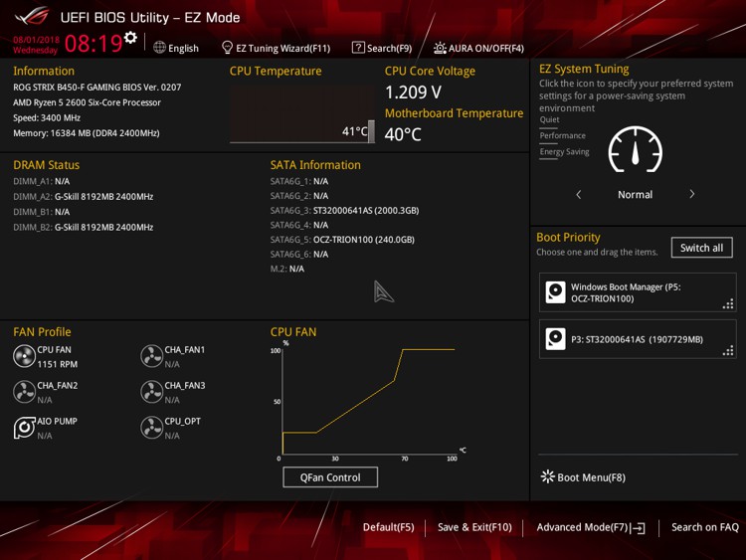Click the ROG STRIX B450-F BIOS version line

97,88
